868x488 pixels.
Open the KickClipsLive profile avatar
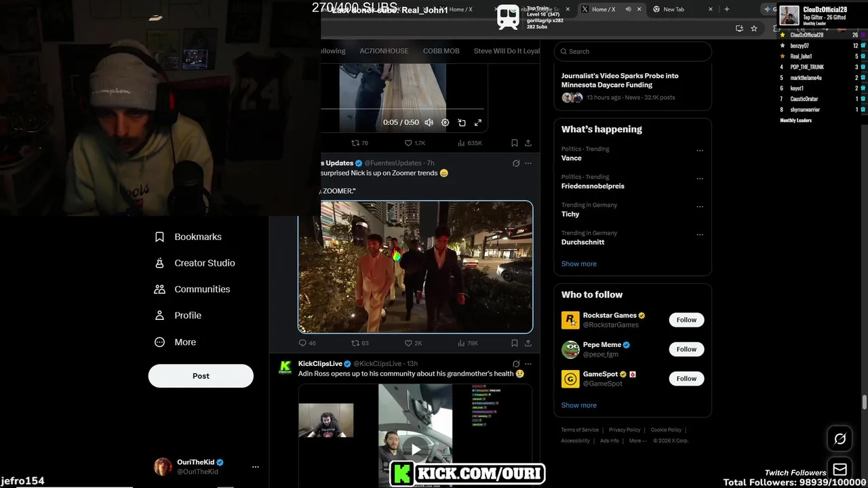click(285, 367)
